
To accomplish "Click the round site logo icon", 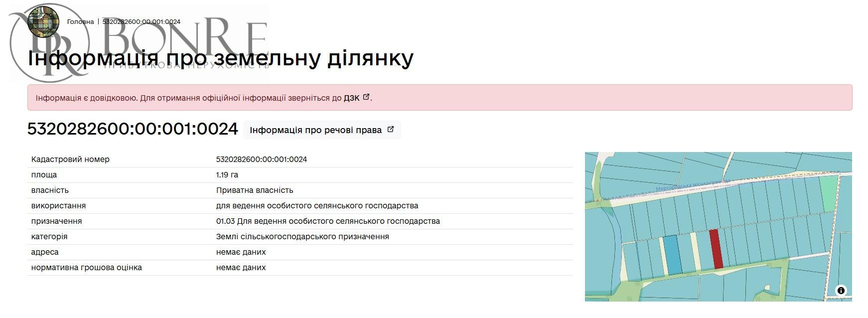I will [43, 21].
